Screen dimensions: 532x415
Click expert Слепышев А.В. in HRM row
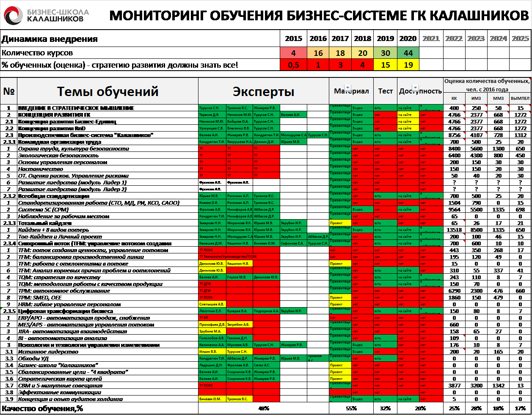212,304
